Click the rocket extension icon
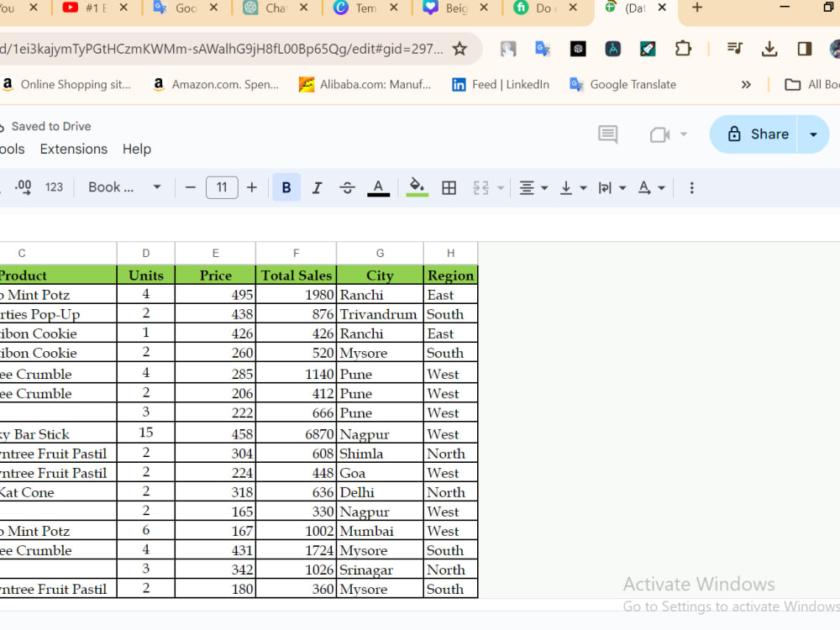The height and width of the screenshot is (630, 840). pos(648,49)
